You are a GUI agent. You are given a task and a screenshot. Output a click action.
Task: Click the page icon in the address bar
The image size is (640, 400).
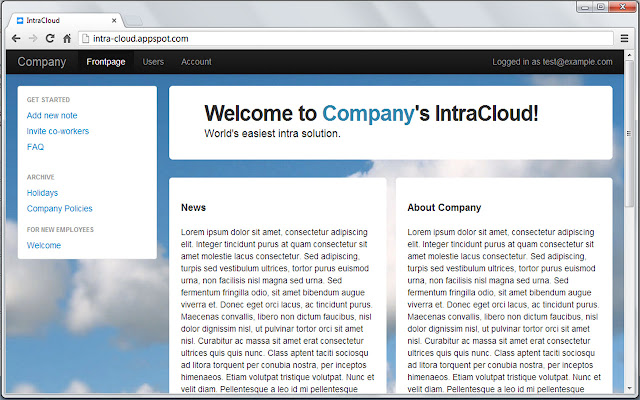coord(85,38)
